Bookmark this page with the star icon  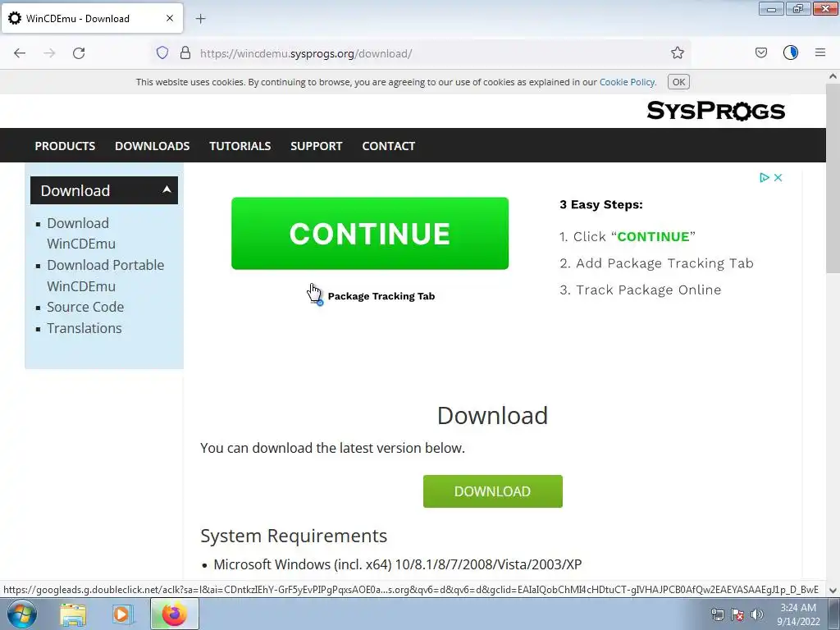[677, 52]
